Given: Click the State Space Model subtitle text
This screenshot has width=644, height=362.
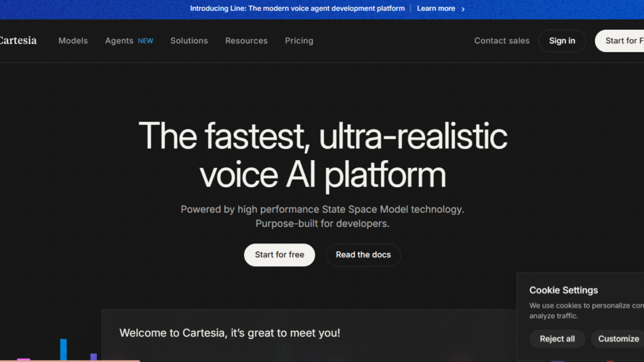Looking at the screenshot, I should click(323, 216).
